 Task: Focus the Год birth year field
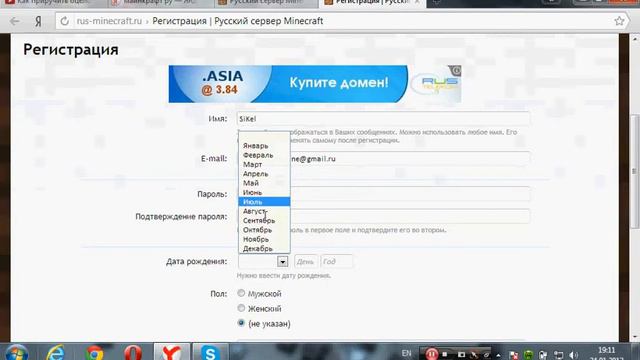point(336,262)
